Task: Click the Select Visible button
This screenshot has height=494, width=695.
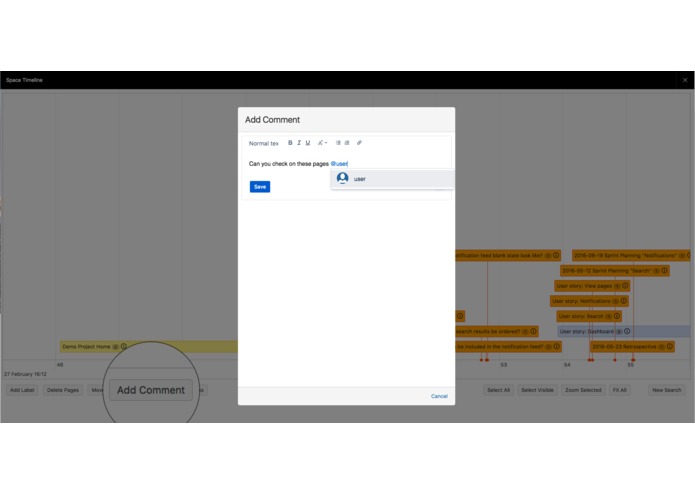Action: coord(537,390)
